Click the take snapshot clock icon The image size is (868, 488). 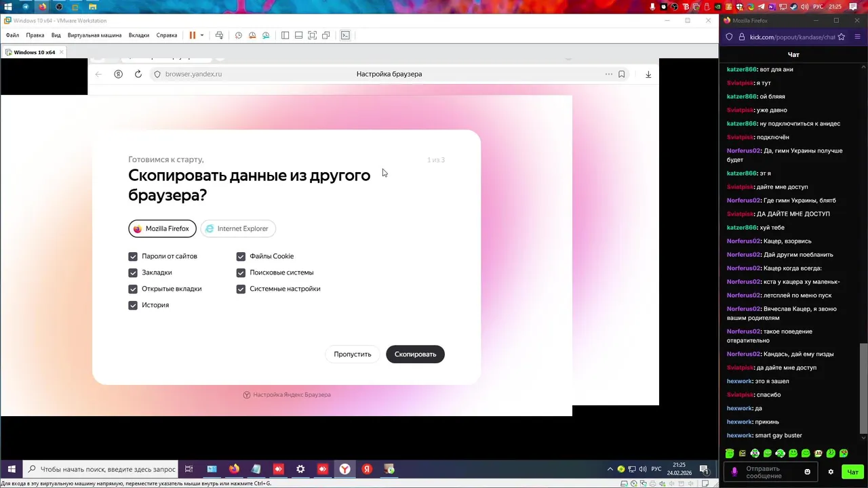point(239,35)
